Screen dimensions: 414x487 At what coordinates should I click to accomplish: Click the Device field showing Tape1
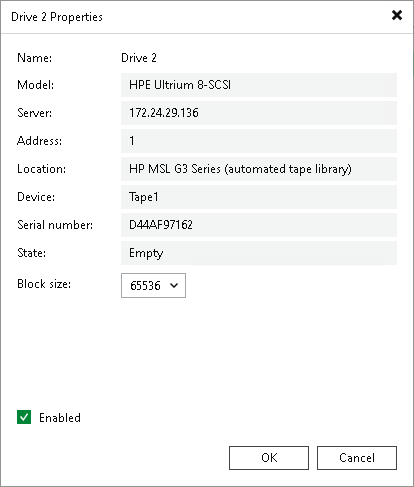pos(259,197)
